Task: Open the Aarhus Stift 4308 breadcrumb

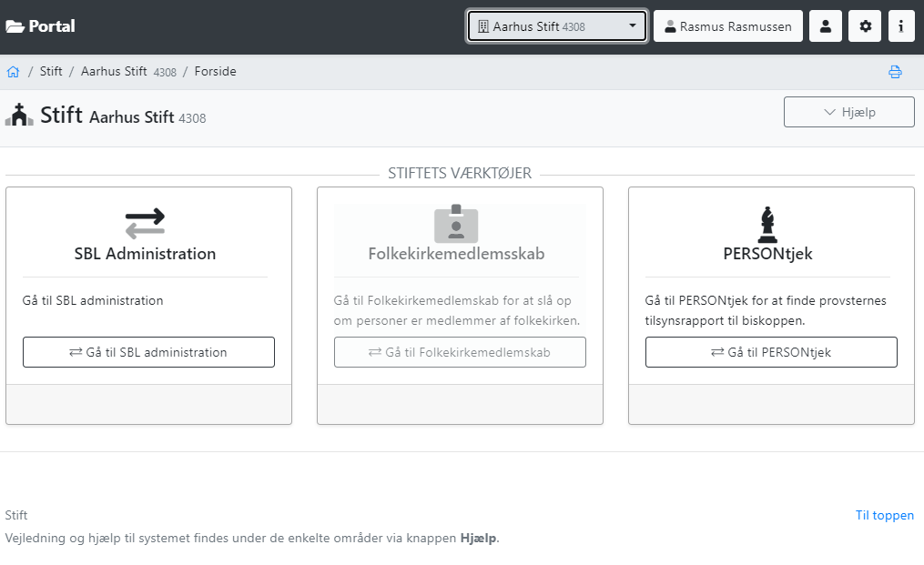Action: tap(128, 71)
